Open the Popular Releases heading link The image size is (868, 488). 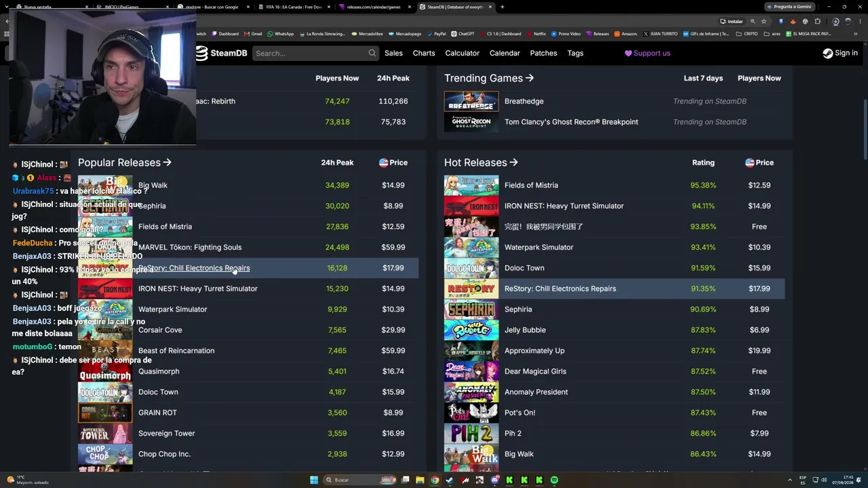(x=125, y=163)
